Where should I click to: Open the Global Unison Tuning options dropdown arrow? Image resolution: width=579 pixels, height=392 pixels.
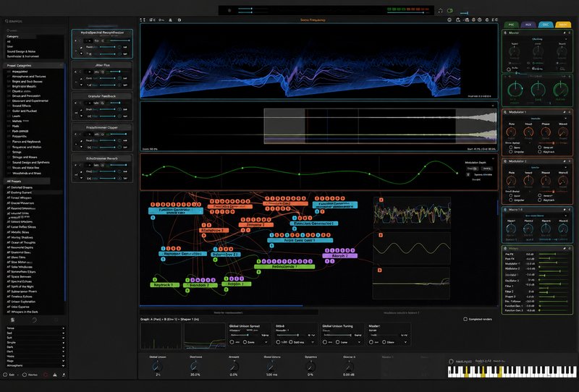point(359,342)
